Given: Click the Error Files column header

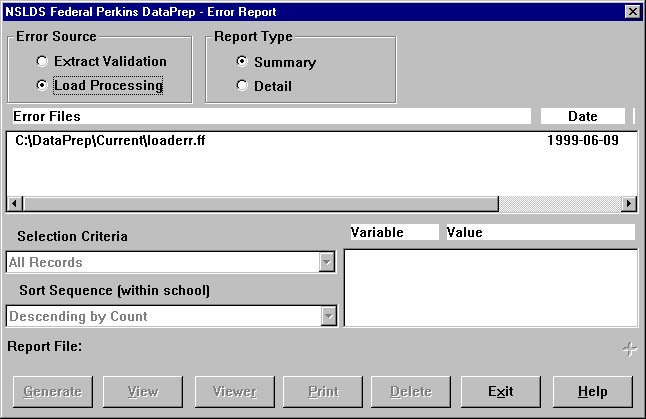Looking at the screenshot, I should (272, 116).
